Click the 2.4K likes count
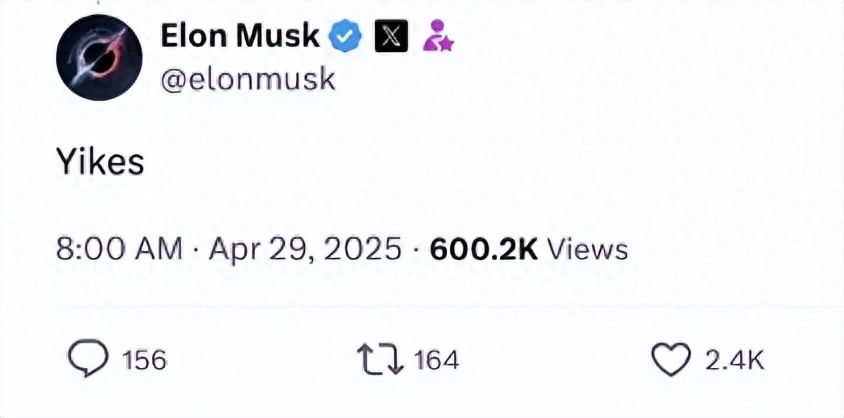Image resolution: width=844 pixels, height=418 pixels. tap(734, 360)
